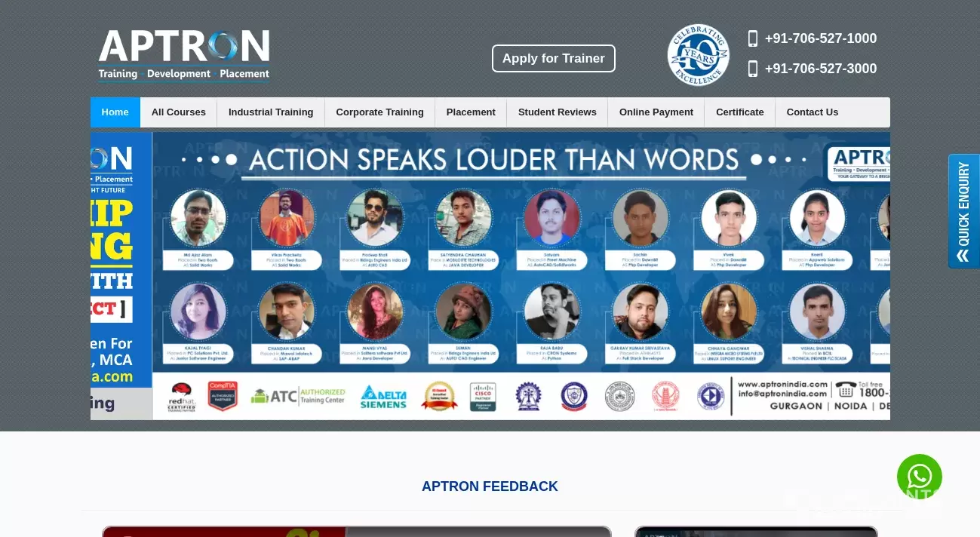Click the Red Hat logo in banner
980x537 pixels.
click(182, 397)
